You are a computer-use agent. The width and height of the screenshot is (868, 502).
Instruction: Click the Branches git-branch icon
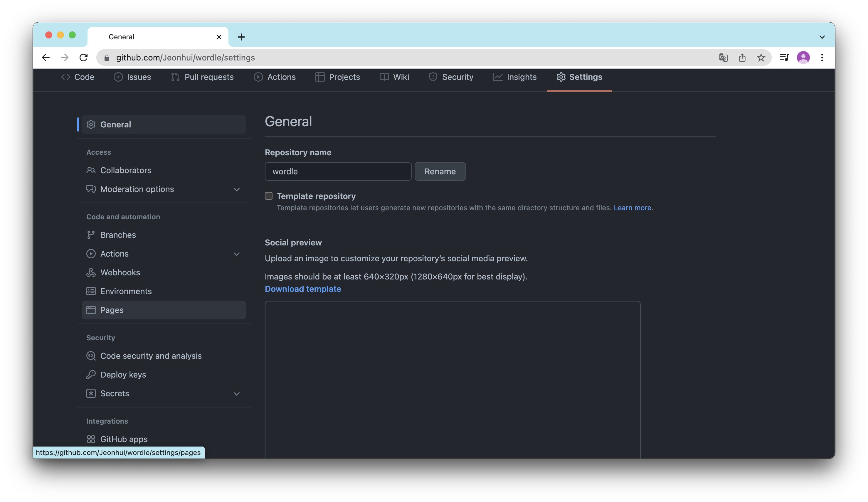[91, 235]
